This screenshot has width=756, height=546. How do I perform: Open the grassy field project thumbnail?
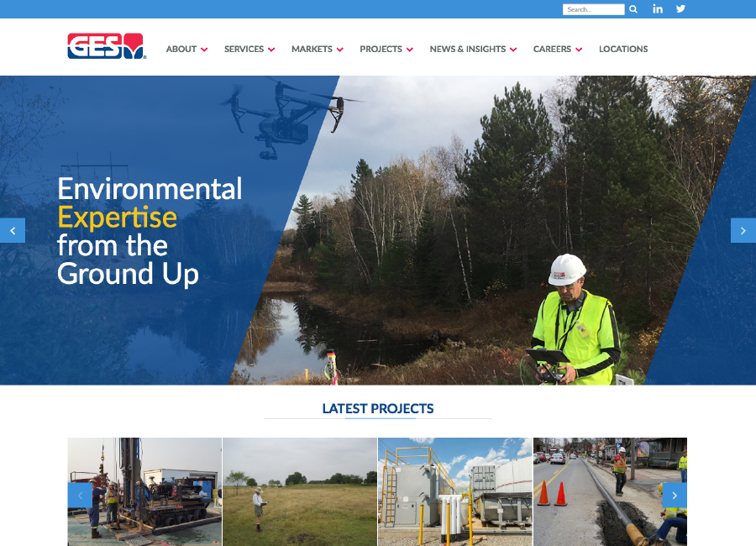click(x=300, y=492)
